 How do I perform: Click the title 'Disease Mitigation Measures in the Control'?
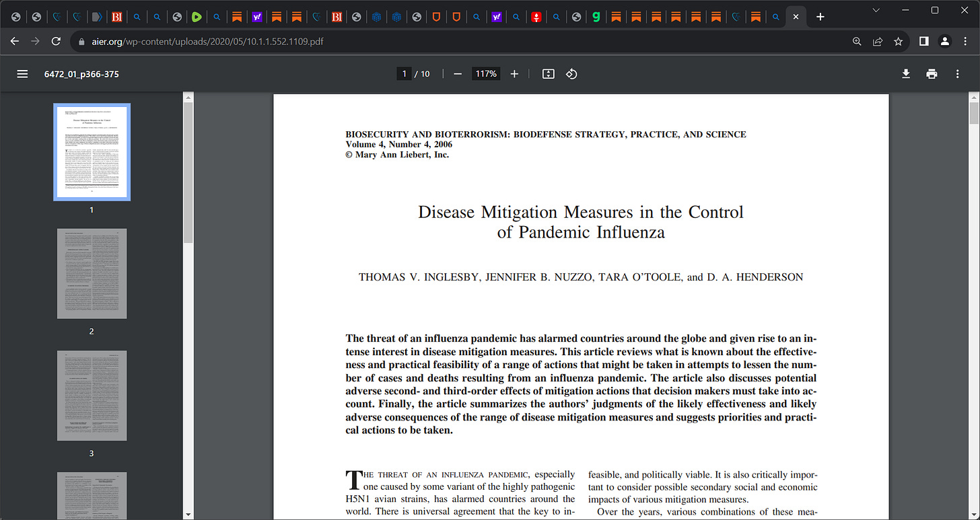580,212
